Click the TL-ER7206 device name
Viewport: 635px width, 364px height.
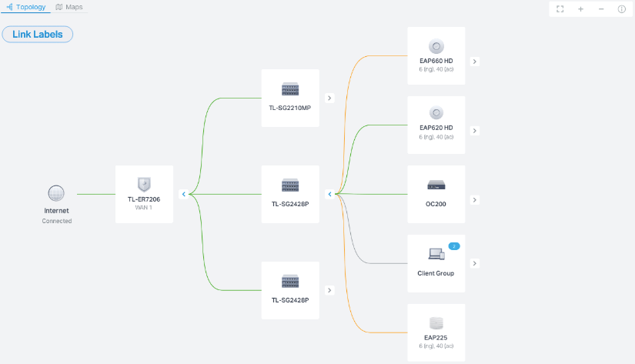click(144, 199)
